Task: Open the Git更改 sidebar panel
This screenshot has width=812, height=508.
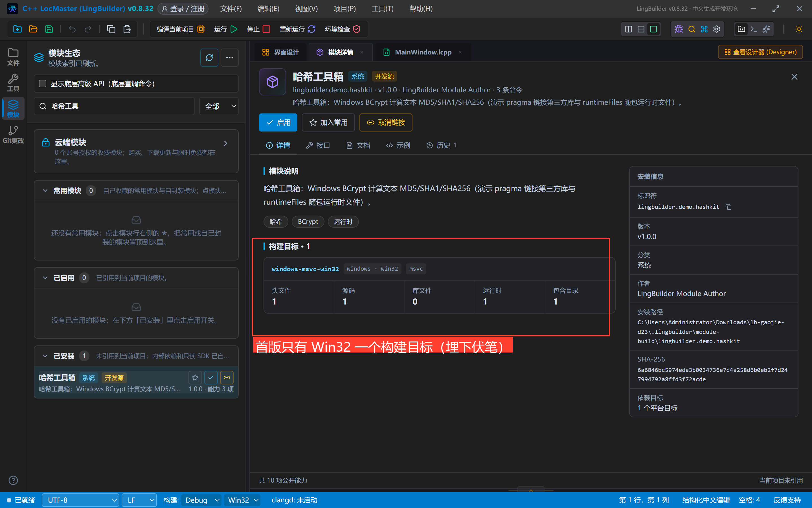Action: coord(13,134)
